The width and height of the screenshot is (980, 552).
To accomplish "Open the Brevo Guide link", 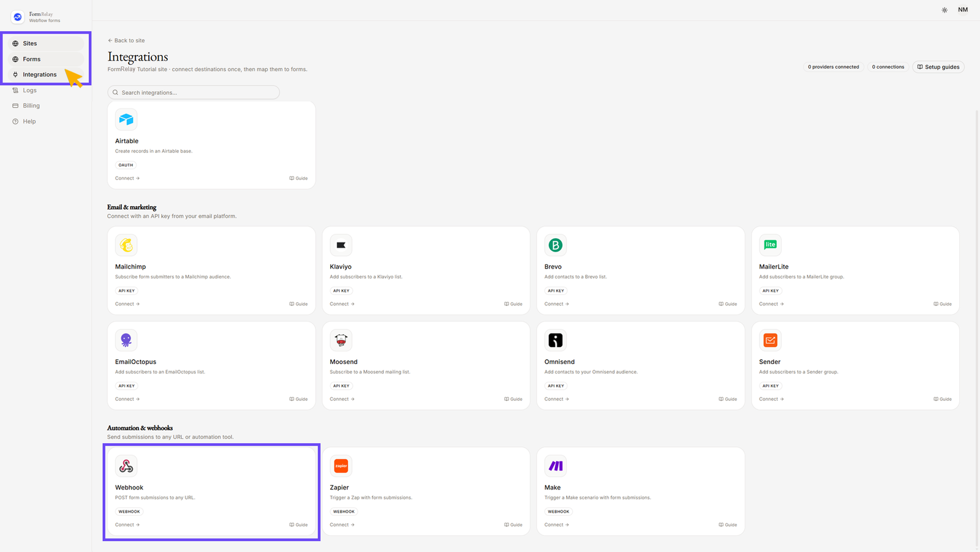I will [728, 304].
